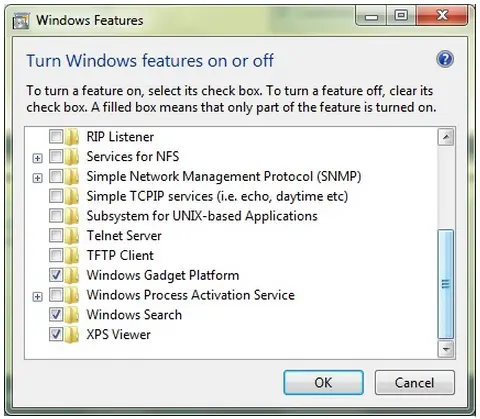Confirm changes with the OK button
480x419 pixels.
pos(323,382)
